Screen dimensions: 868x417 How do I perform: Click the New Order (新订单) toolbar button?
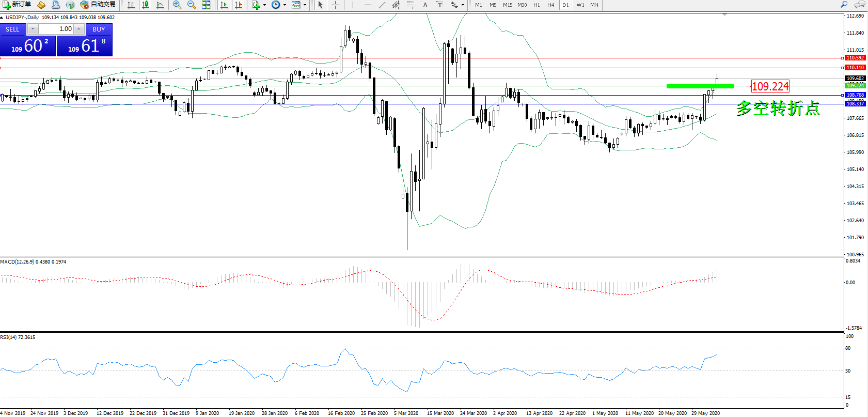pos(17,5)
